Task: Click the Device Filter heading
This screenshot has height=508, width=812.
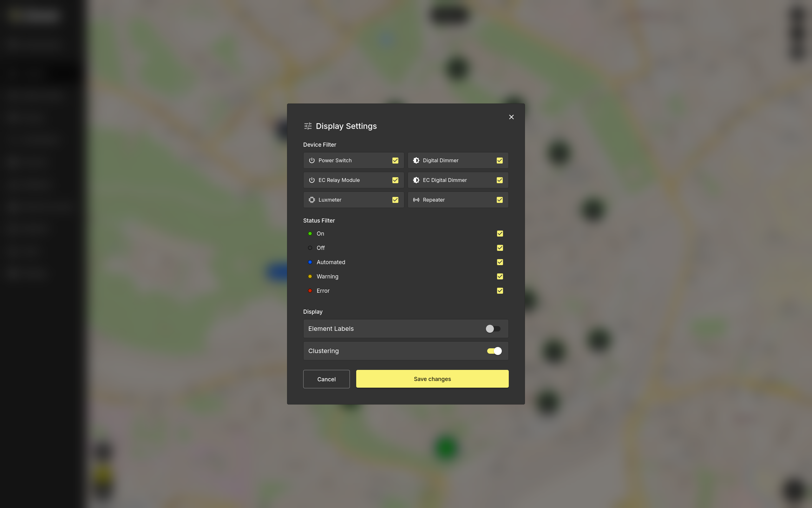Action: click(x=319, y=144)
